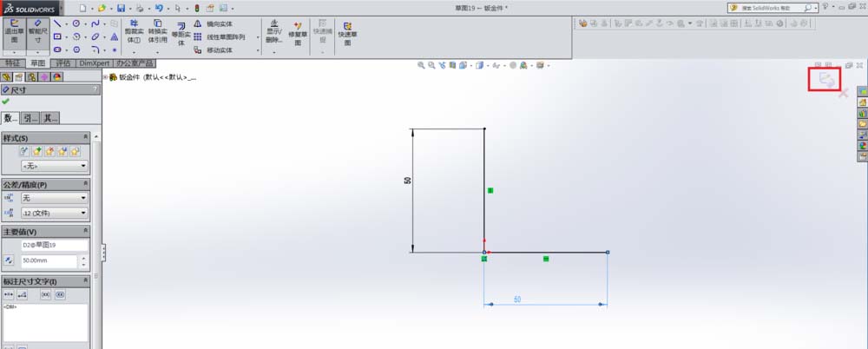Click the Offset Entities (等距实体) tool

pos(181,35)
